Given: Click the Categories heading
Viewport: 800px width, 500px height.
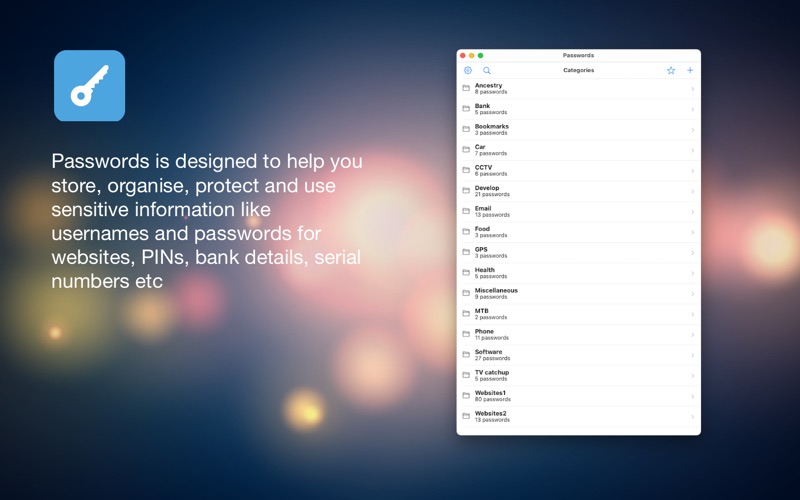Looking at the screenshot, I should [x=579, y=70].
